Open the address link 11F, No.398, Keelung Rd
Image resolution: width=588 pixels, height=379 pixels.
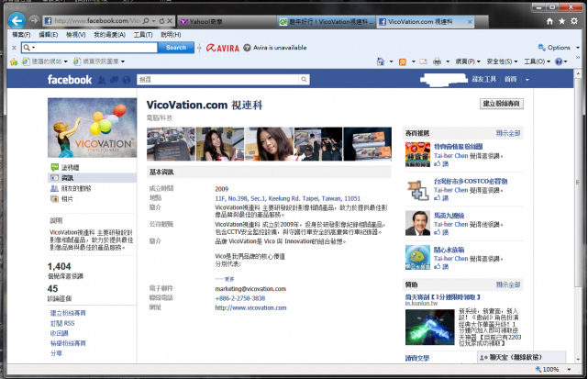(x=288, y=198)
